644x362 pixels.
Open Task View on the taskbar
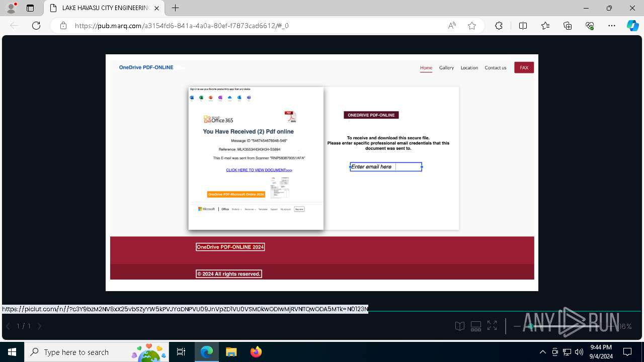click(x=181, y=352)
